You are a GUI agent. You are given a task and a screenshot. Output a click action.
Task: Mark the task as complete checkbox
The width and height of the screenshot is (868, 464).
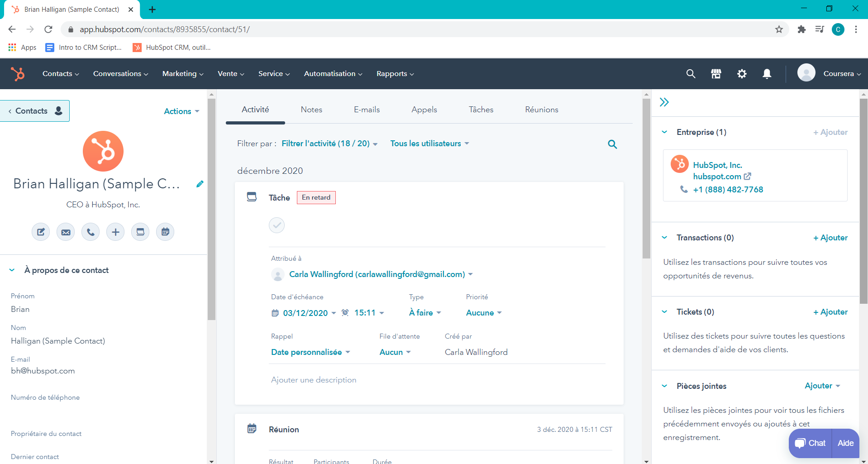click(x=277, y=225)
